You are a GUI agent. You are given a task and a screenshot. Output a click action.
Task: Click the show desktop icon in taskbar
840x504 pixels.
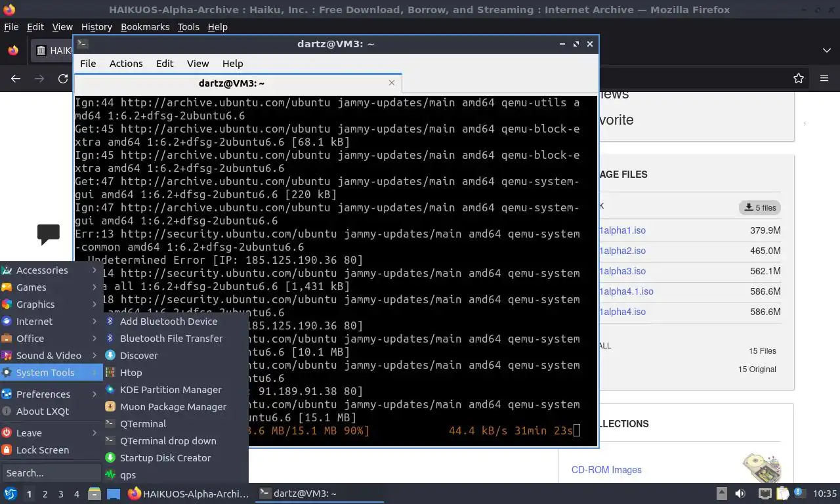tap(114, 493)
